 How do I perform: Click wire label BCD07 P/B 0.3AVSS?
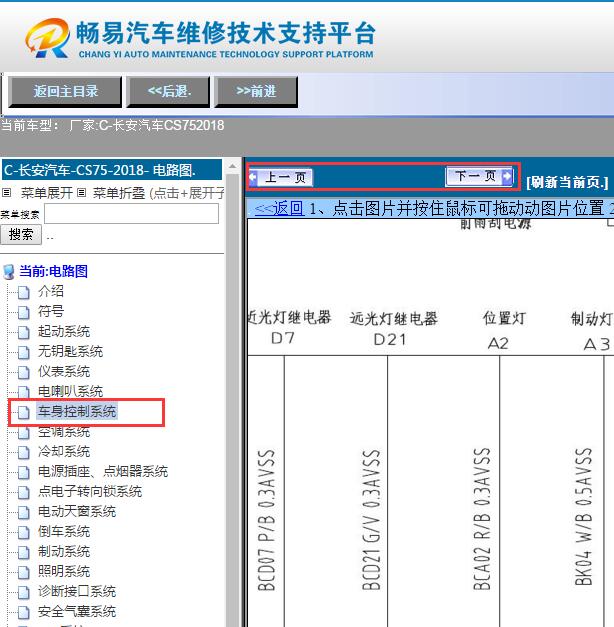[x=266, y=520]
